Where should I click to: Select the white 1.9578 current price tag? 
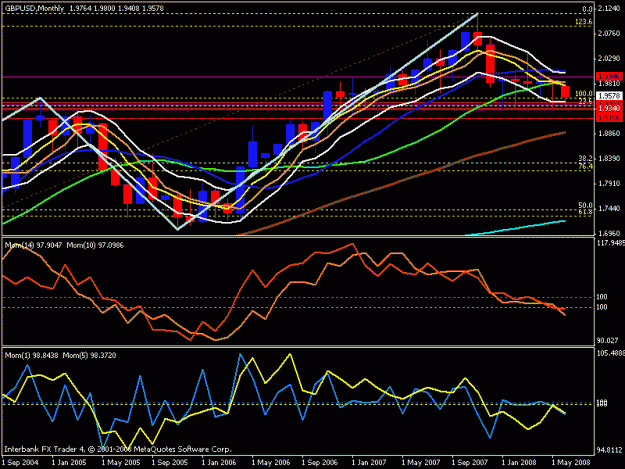point(609,96)
